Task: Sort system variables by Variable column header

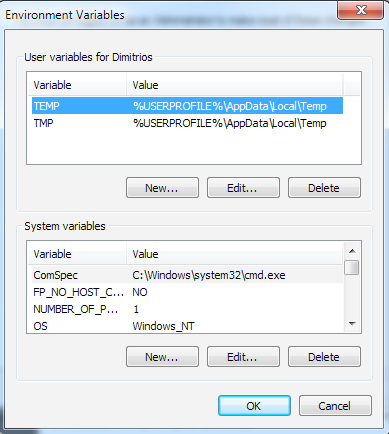Action: (x=77, y=254)
